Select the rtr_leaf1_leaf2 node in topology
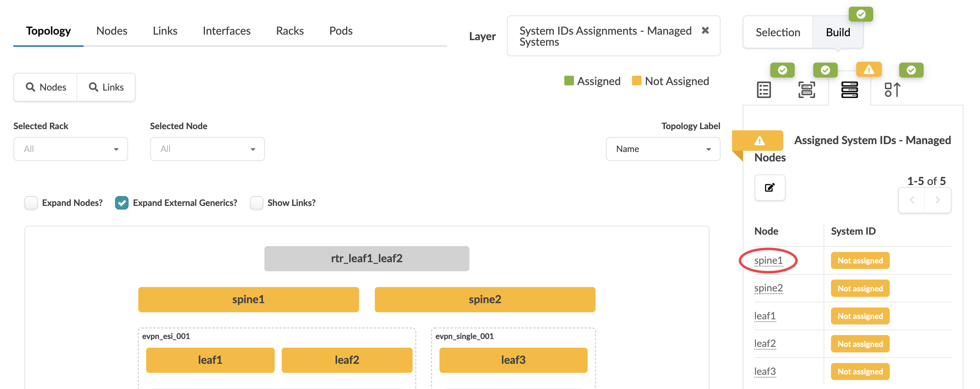This screenshot has height=389, width=980. pyautogui.click(x=367, y=258)
